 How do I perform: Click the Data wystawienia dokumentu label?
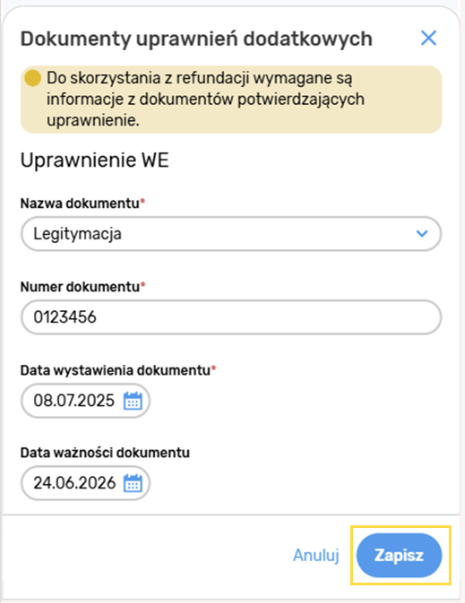[x=115, y=370]
